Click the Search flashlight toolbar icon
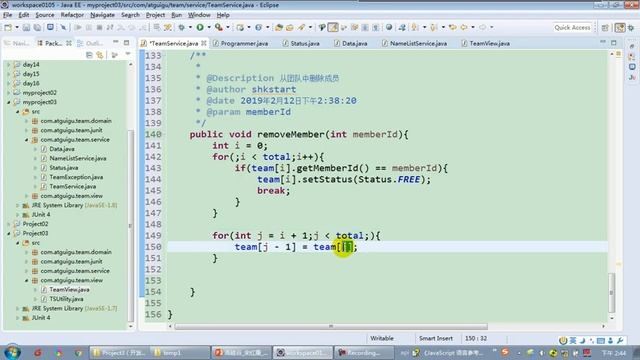The height and width of the screenshot is (360, 640). click(302, 27)
